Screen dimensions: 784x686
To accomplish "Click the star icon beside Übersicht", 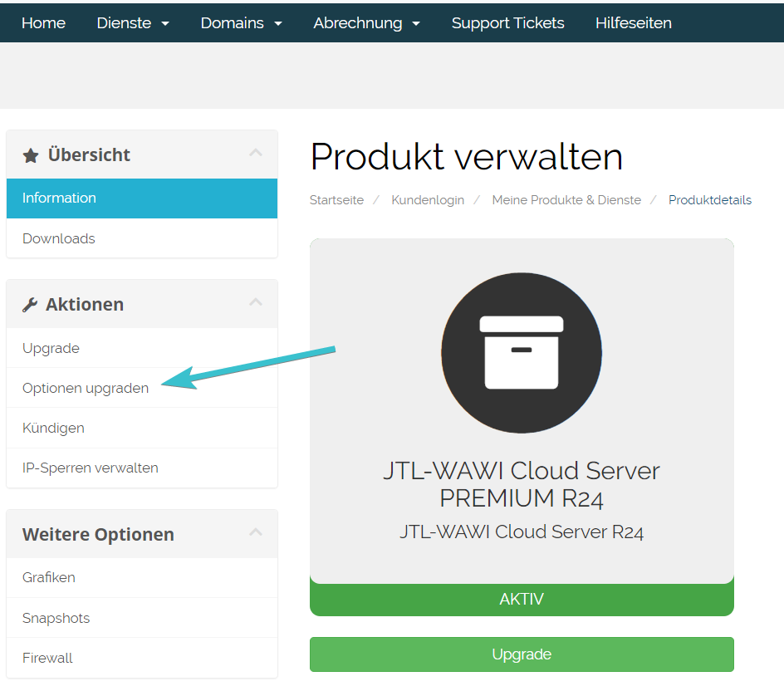I will tap(31, 155).
